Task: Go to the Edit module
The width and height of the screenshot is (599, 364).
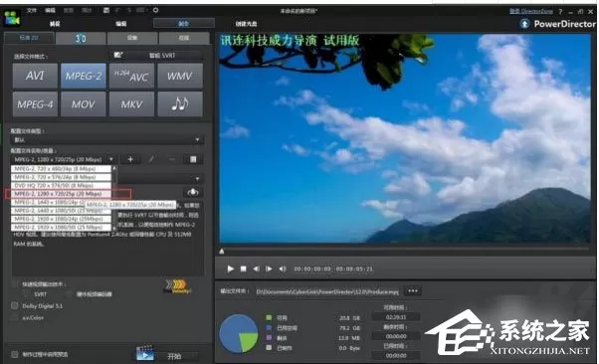Action: (121, 24)
